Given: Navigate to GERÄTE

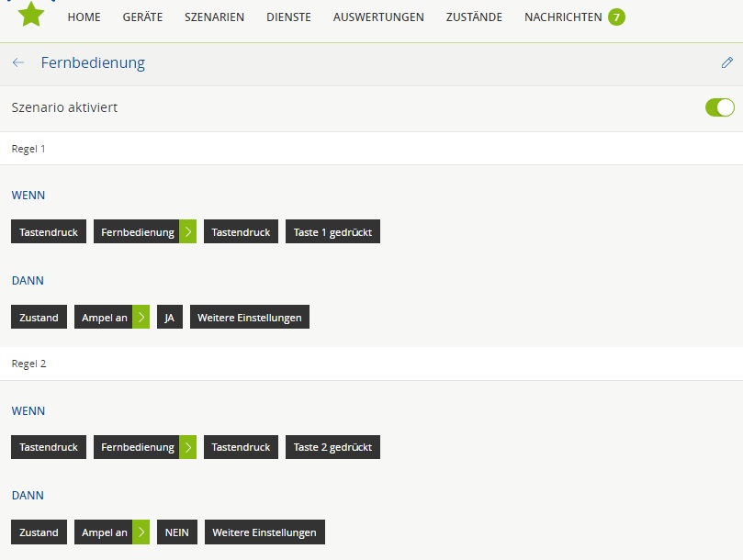Looking at the screenshot, I should click(142, 17).
